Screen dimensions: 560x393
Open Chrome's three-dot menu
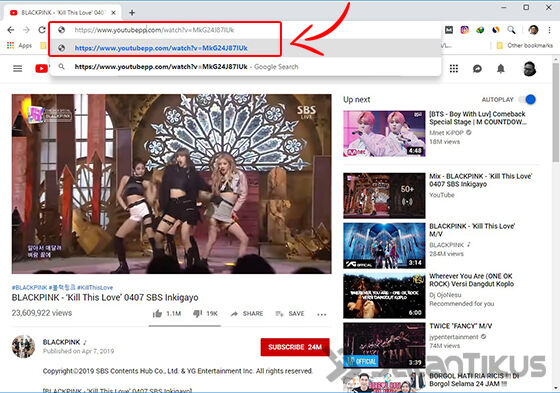pos(549,30)
